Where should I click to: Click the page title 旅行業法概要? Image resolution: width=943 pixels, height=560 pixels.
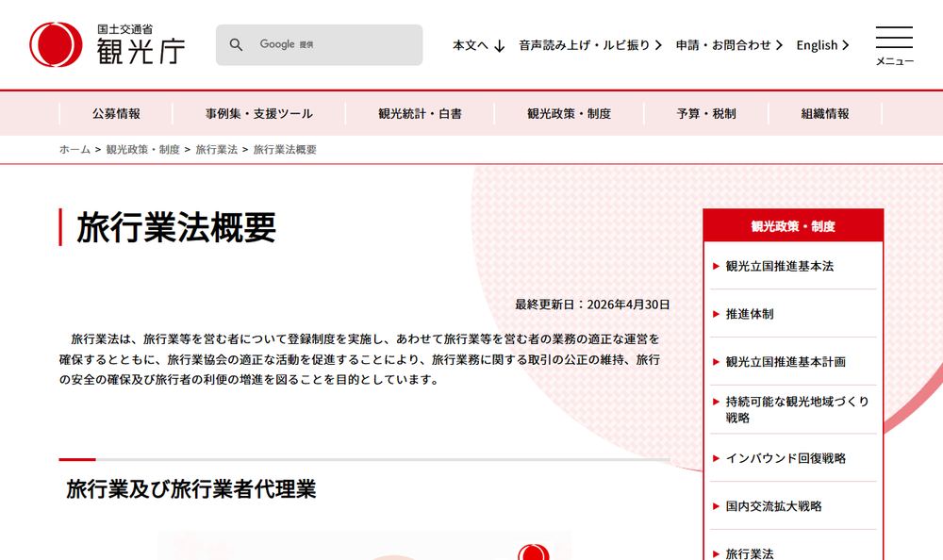pos(176,227)
